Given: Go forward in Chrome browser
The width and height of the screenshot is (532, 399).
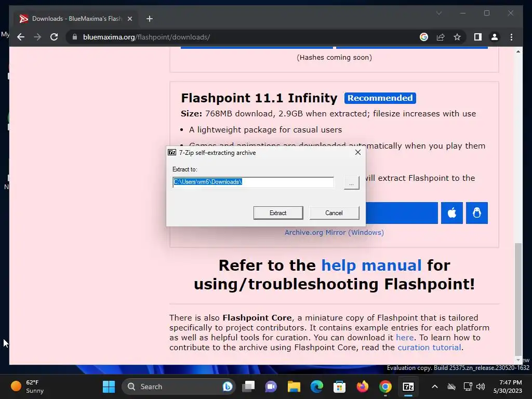Looking at the screenshot, I should coord(37,37).
